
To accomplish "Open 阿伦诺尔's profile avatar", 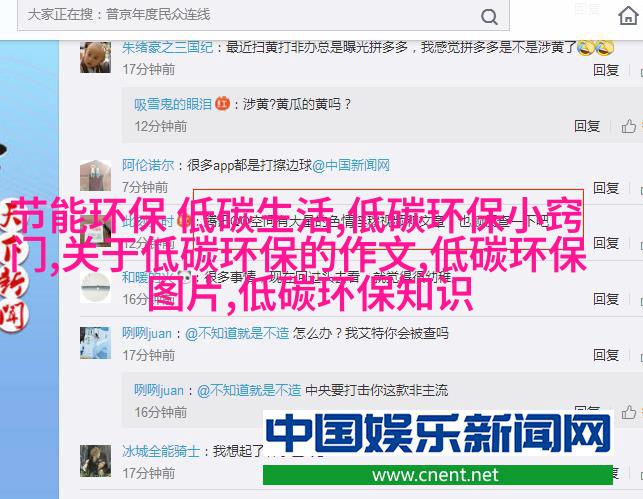I will point(95,175).
